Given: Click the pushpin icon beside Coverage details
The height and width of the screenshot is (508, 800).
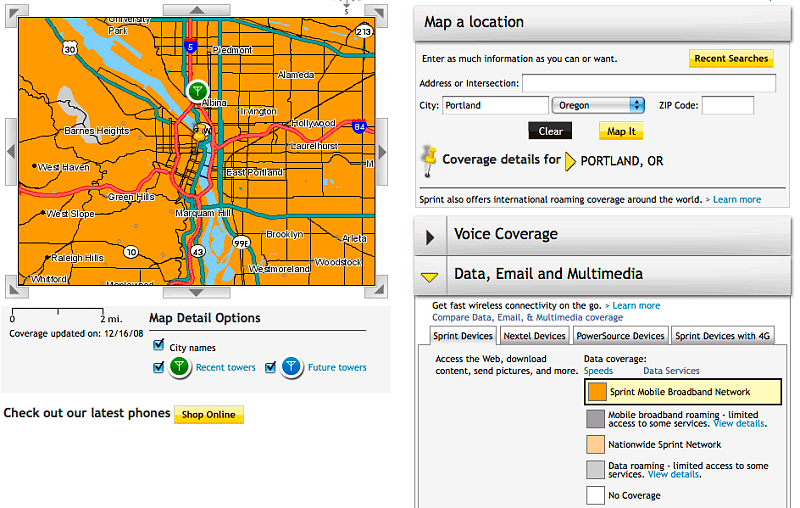Looking at the screenshot, I should point(429,160).
